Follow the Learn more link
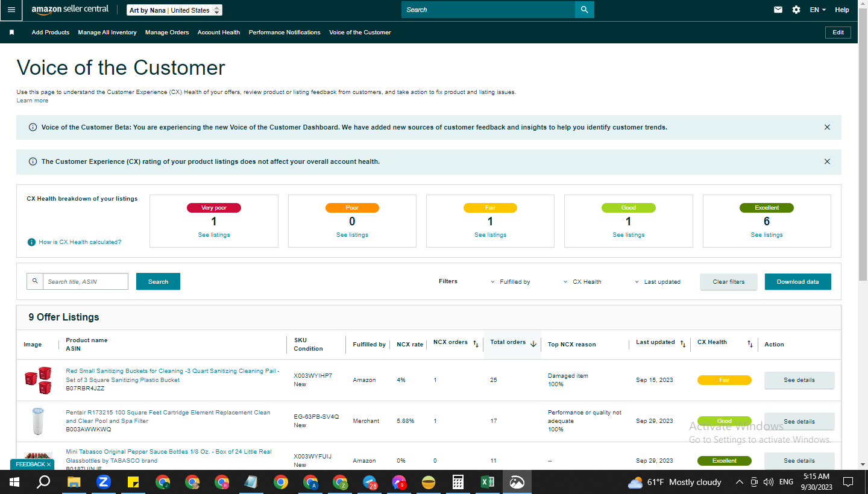The image size is (868, 494). [33, 101]
